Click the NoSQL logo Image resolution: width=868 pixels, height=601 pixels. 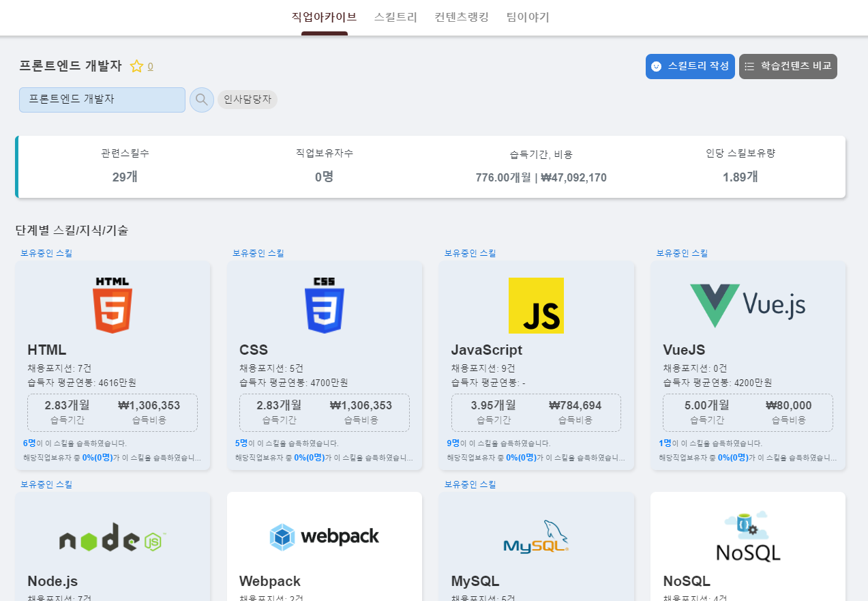(x=748, y=537)
